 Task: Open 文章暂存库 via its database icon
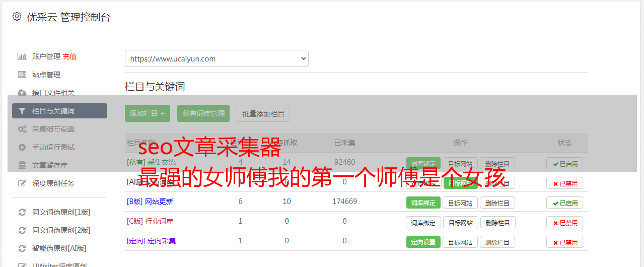pyautogui.click(x=22, y=165)
